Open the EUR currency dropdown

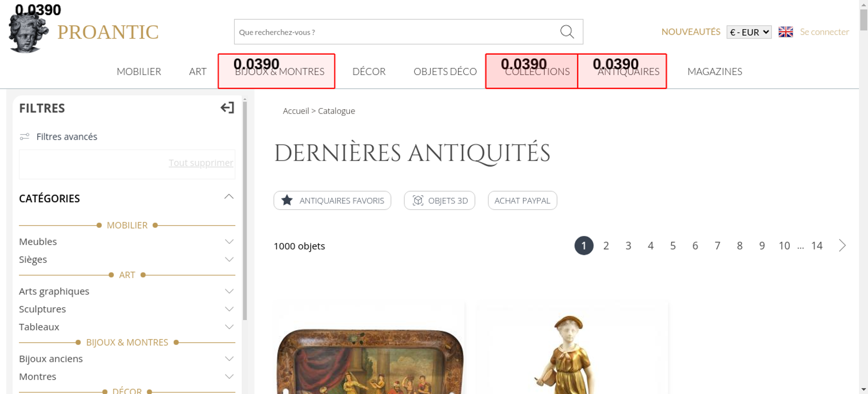(749, 32)
